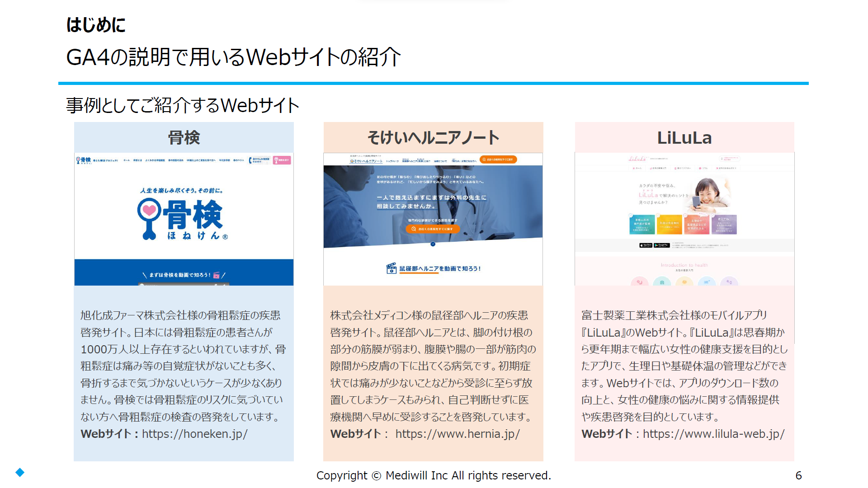
Task: Click the 鼠径部ヘルニアを動画で知ろう! heading
Action: (x=440, y=268)
